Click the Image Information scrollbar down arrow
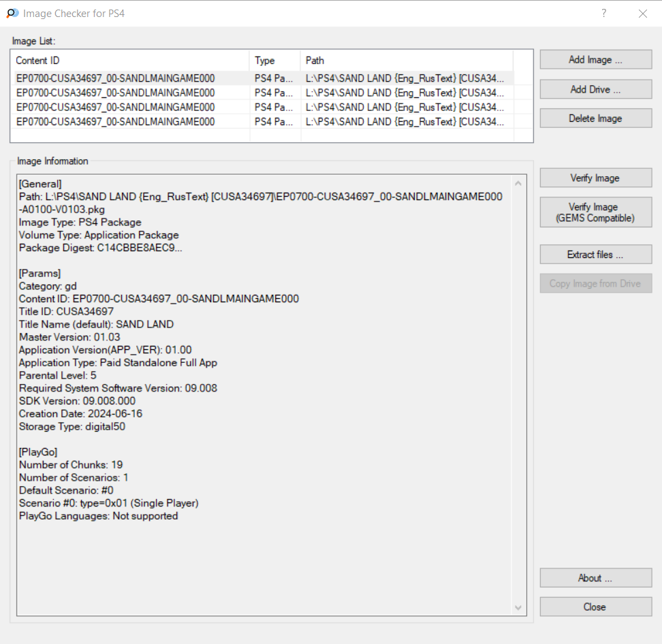Screen dimensions: 662x644 (x=518, y=607)
